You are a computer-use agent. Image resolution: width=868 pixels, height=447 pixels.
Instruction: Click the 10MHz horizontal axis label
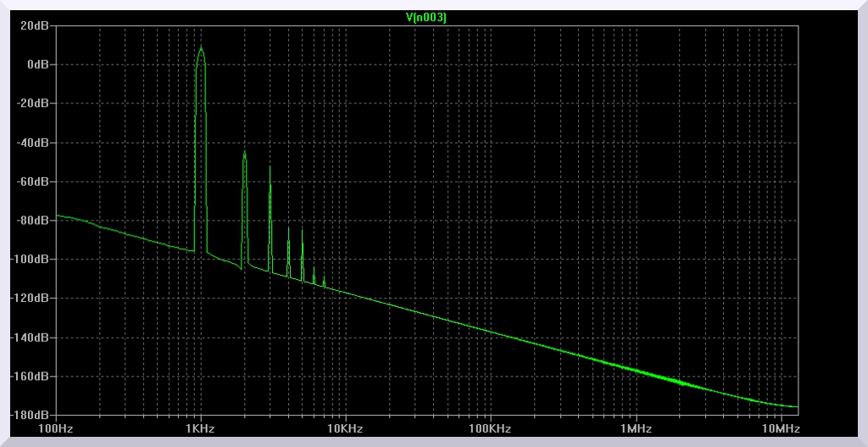[x=780, y=428]
